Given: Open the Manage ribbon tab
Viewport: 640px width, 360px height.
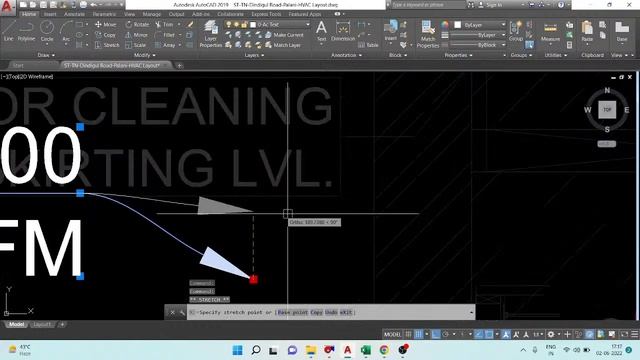Looking at the screenshot, I should coord(151,14).
